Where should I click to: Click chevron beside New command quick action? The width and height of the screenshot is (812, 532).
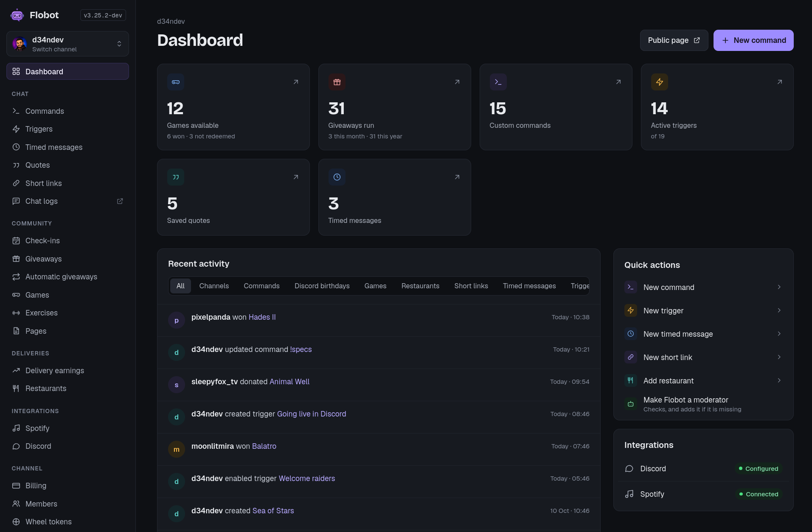tap(779, 287)
